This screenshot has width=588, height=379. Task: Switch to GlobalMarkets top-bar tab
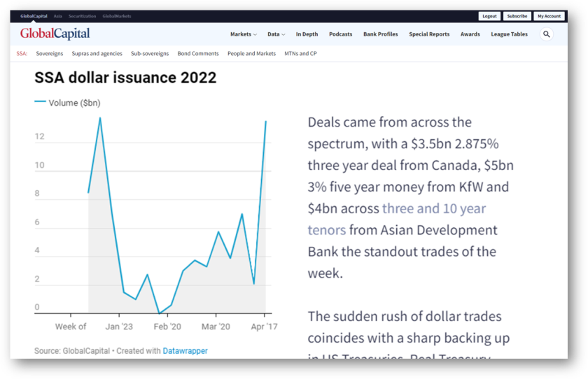[x=117, y=16]
